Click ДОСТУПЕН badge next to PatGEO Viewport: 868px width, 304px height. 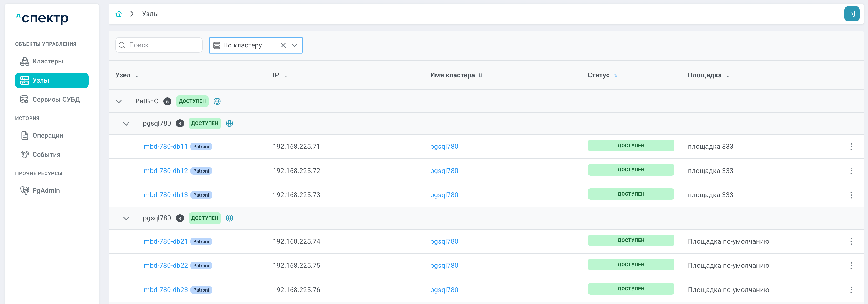192,101
